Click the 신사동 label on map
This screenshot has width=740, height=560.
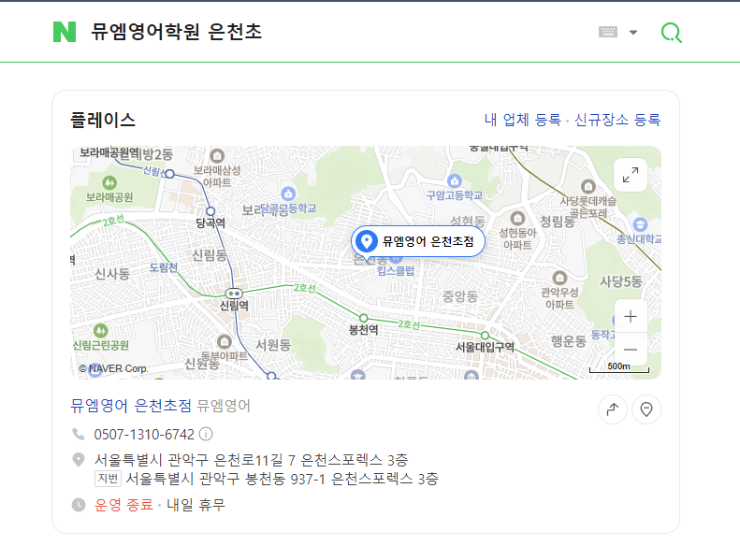coord(112,274)
